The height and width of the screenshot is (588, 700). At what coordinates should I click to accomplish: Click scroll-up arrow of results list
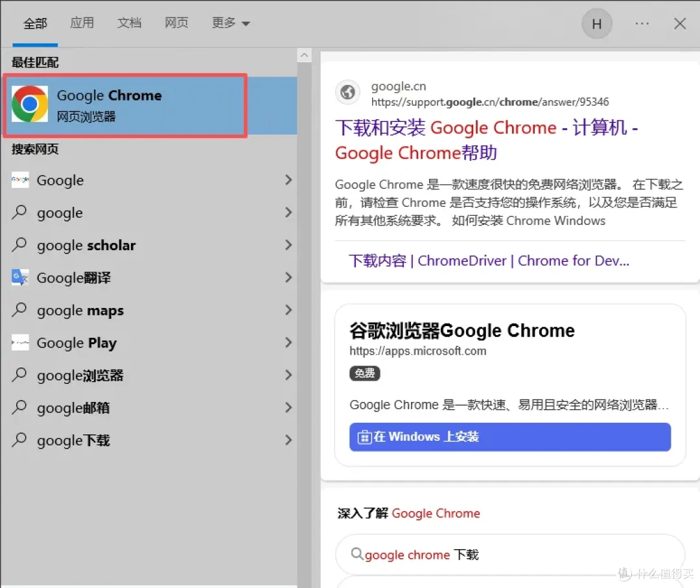click(x=304, y=55)
